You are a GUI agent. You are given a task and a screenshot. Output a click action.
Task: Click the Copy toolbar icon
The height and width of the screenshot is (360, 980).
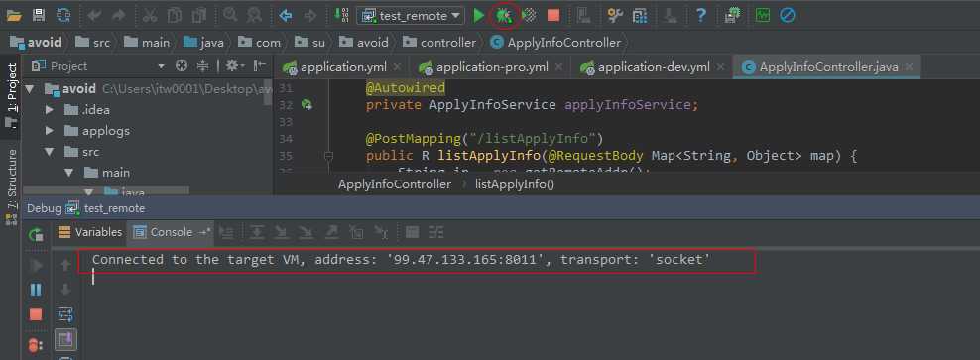(x=175, y=15)
